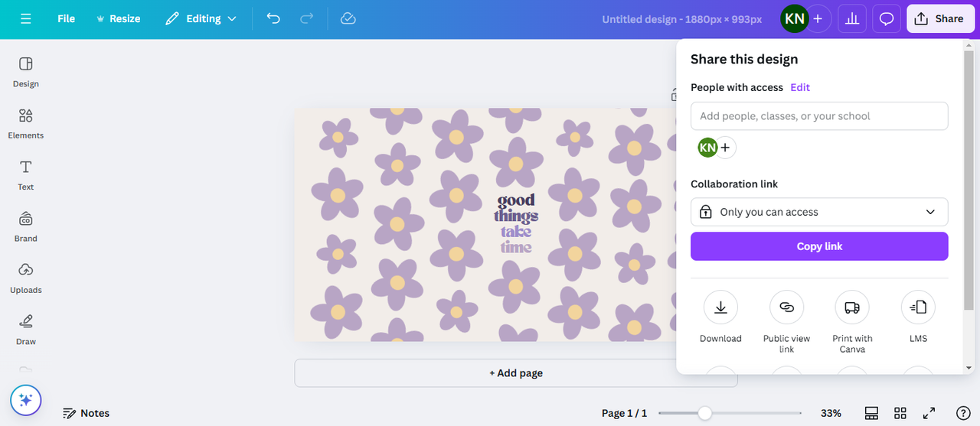
Task: Click the LMS share icon
Action: (918, 307)
